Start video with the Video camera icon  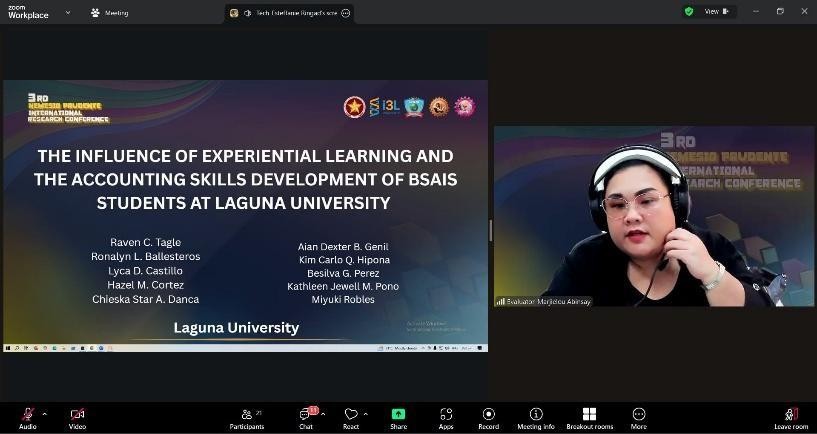77,415
